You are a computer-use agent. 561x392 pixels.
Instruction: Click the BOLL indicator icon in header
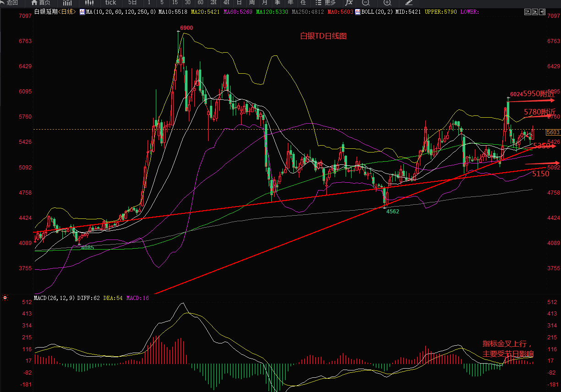point(357,12)
